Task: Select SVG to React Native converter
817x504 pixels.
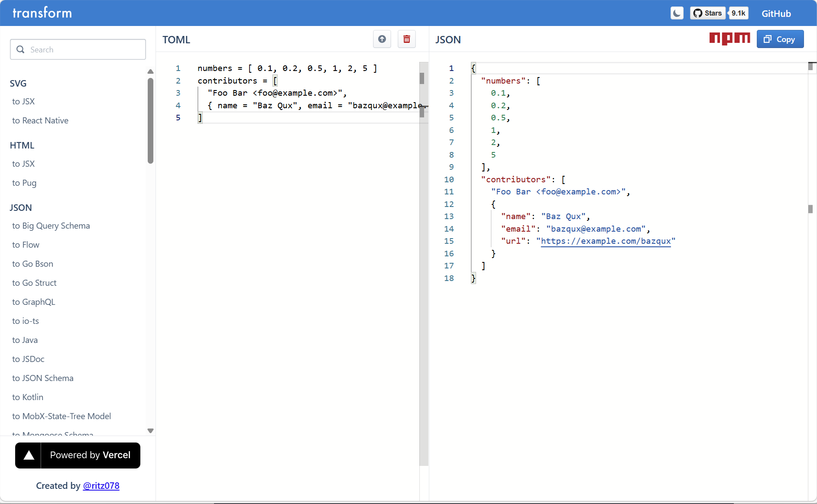Action: tap(40, 120)
